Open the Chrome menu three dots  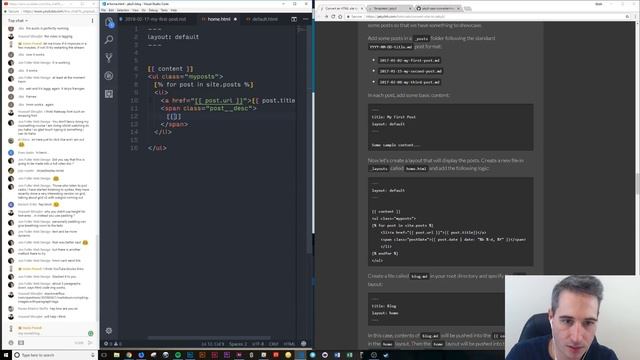click(x=635, y=17)
